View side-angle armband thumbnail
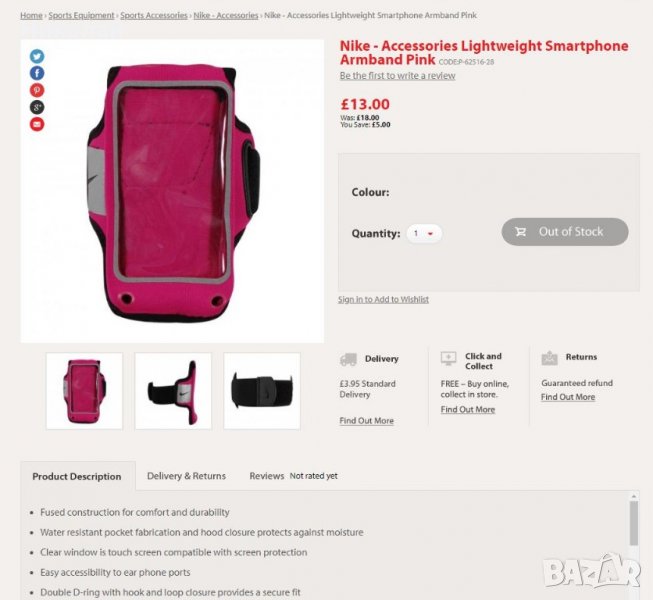This screenshot has height=600, width=653. point(173,391)
